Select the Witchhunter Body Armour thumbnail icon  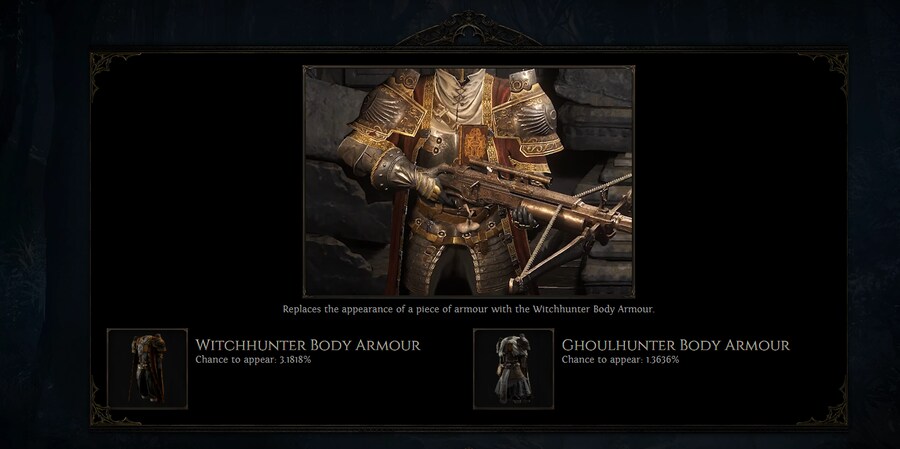[x=148, y=369]
